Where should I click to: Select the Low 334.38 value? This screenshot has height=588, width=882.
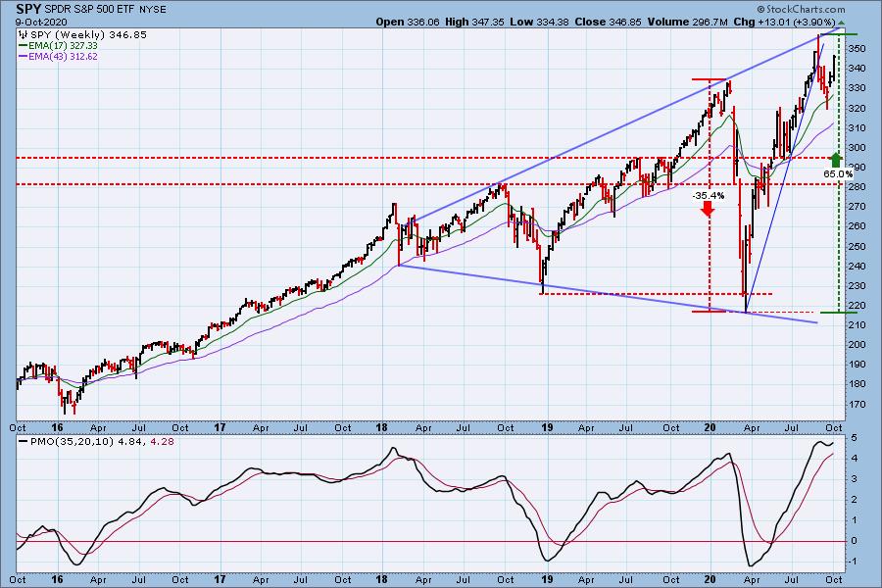coord(539,22)
